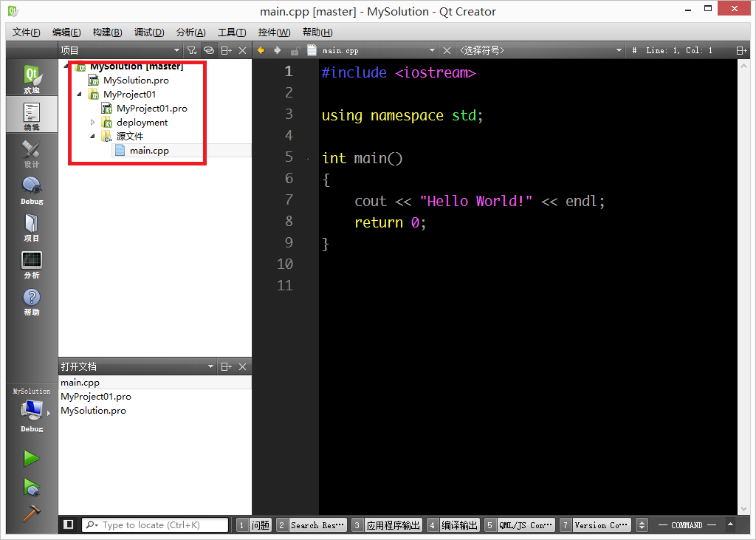Select MyProject01.pro in project tree
The height and width of the screenshot is (540, 756).
(152, 109)
